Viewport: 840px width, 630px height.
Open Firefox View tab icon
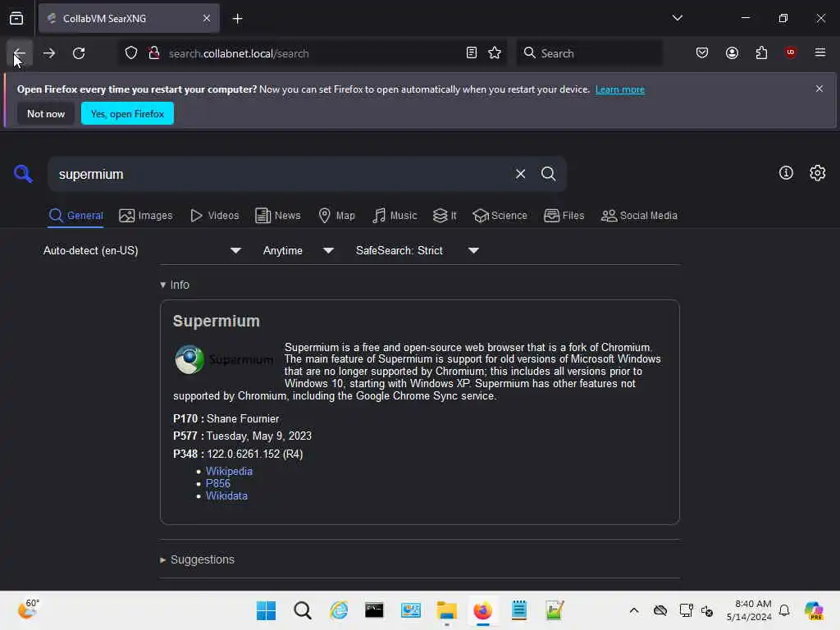[16, 18]
